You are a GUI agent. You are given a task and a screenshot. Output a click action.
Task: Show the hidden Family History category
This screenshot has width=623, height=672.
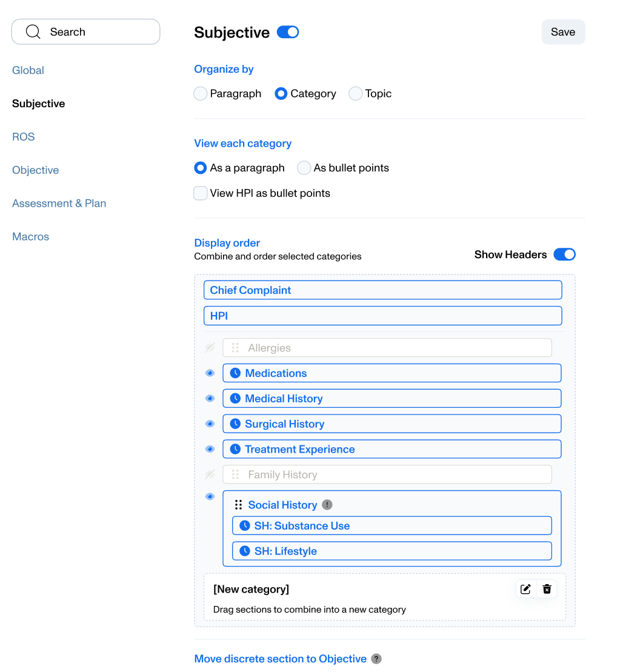click(210, 474)
